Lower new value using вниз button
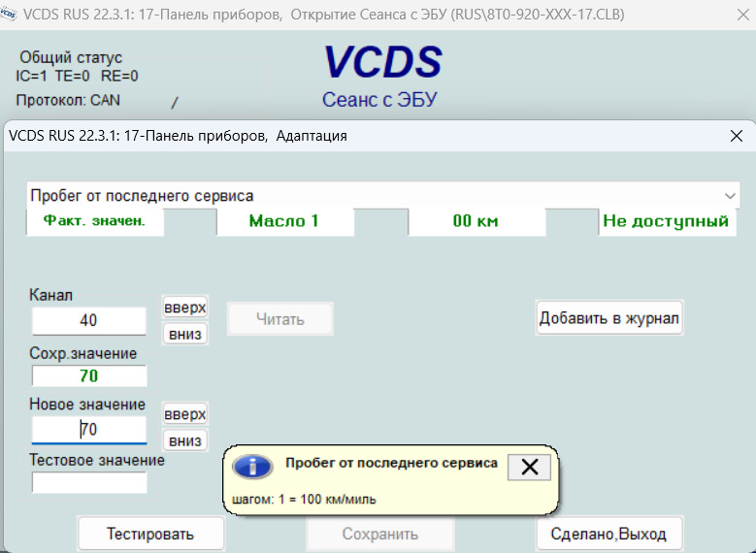 tap(185, 440)
